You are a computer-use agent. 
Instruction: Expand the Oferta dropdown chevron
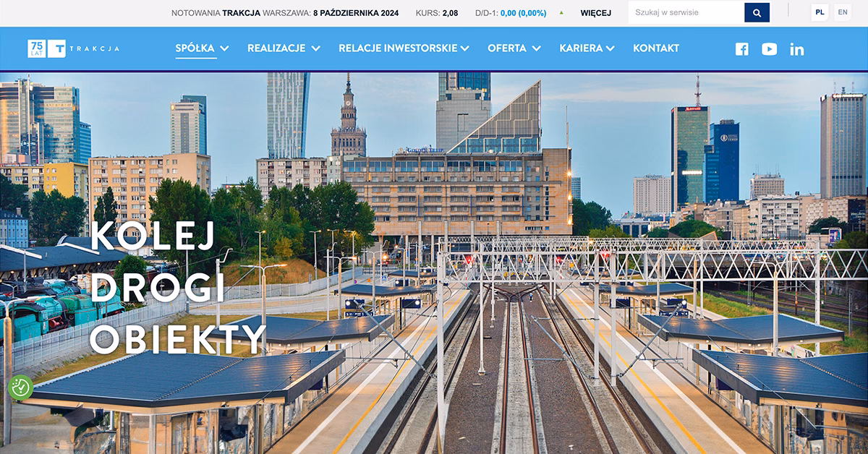[536, 48]
